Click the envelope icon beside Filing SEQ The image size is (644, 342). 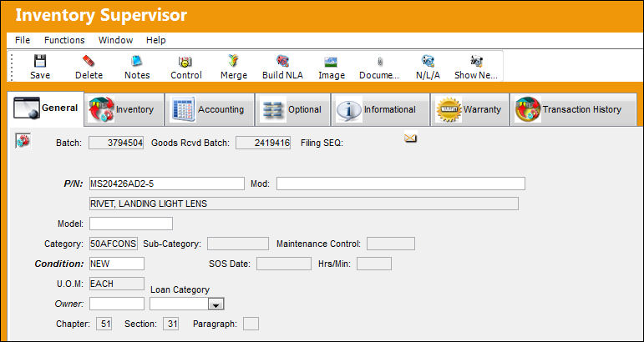[x=410, y=138]
